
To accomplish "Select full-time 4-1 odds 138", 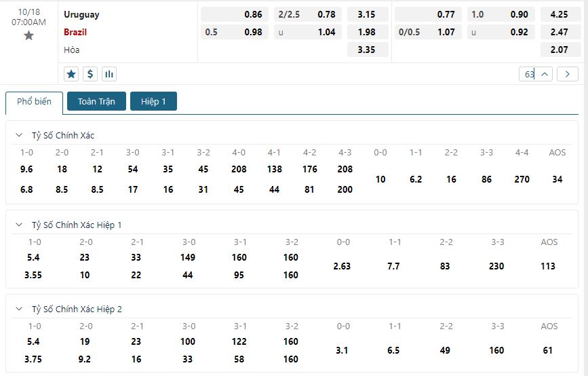I will click(x=274, y=169).
